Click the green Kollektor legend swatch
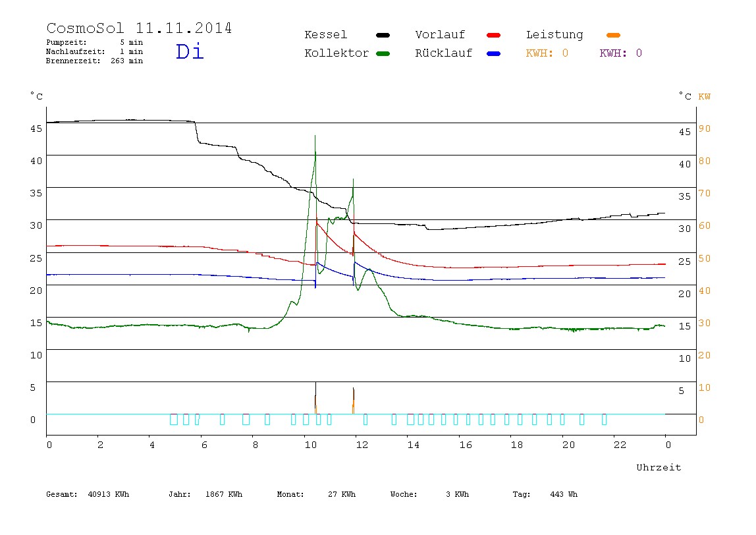Image resolution: width=756 pixels, height=535 pixels. [x=383, y=53]
